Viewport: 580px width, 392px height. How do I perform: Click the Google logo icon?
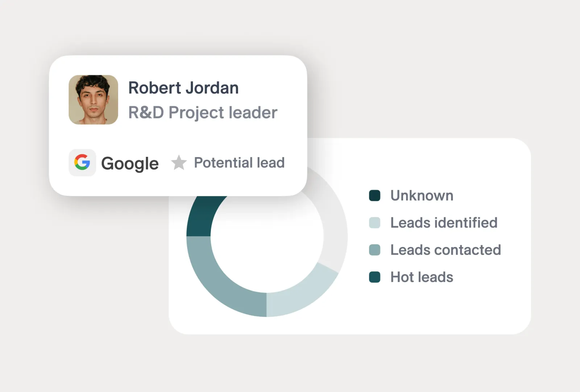82,163
